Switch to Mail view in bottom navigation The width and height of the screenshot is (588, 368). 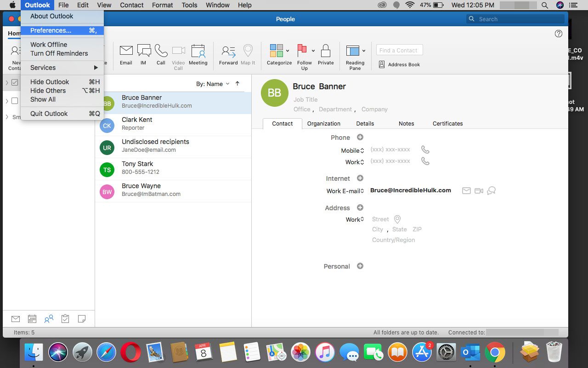click(x=16, y=319)
